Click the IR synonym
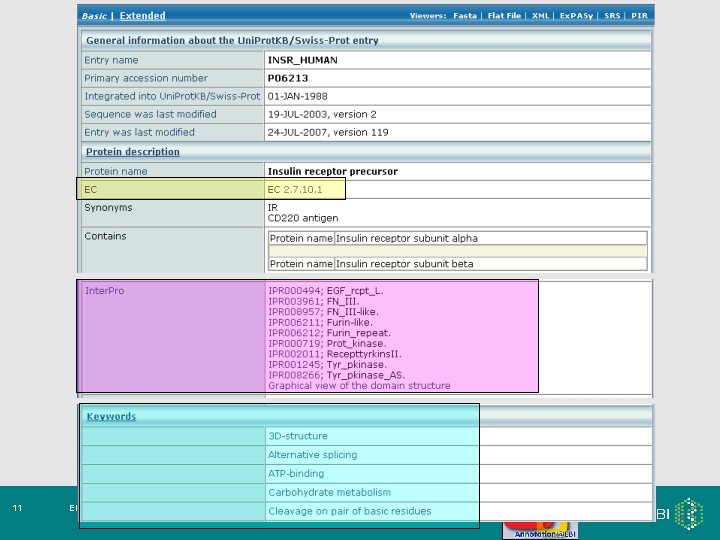This screenshot has height=540, width=720. click(273, 208)
